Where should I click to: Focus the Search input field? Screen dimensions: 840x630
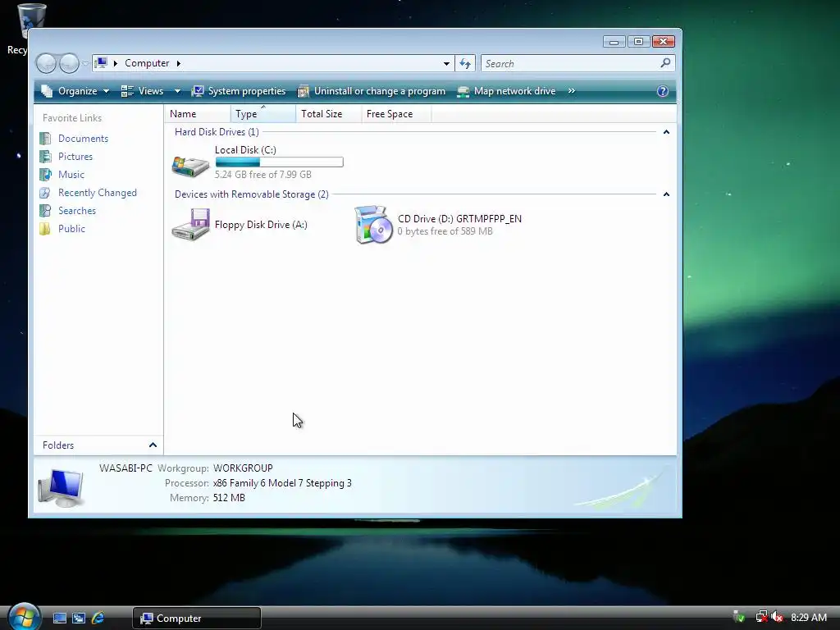(570, 63)
